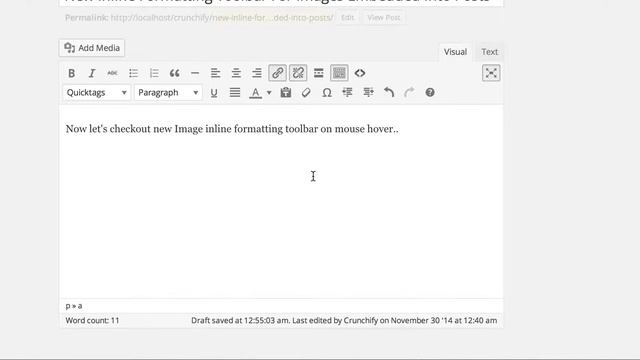Click the View Post button
The height and width of the screenshot is (360, 640).
click(384, 18)
